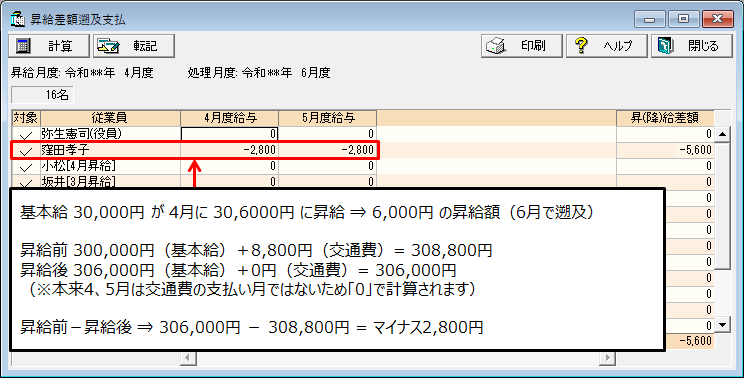The width and height of the screenshot is (744, 378).
Task: Select employee 坂井[3月昇給]
Action: 111,182
